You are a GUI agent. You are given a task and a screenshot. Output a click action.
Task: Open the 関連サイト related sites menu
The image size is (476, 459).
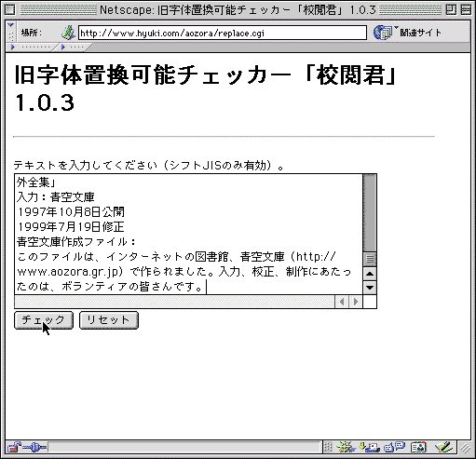pyautogui.click(x=407, y=33)
